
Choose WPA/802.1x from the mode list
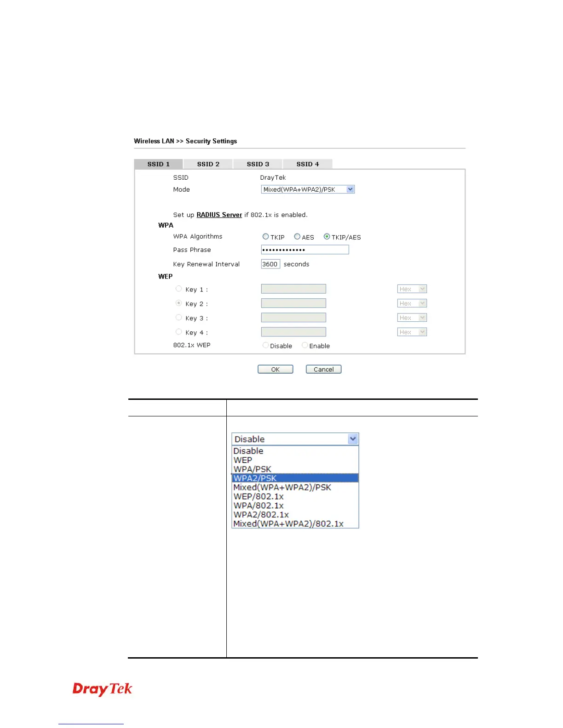[x=295, y=506]
